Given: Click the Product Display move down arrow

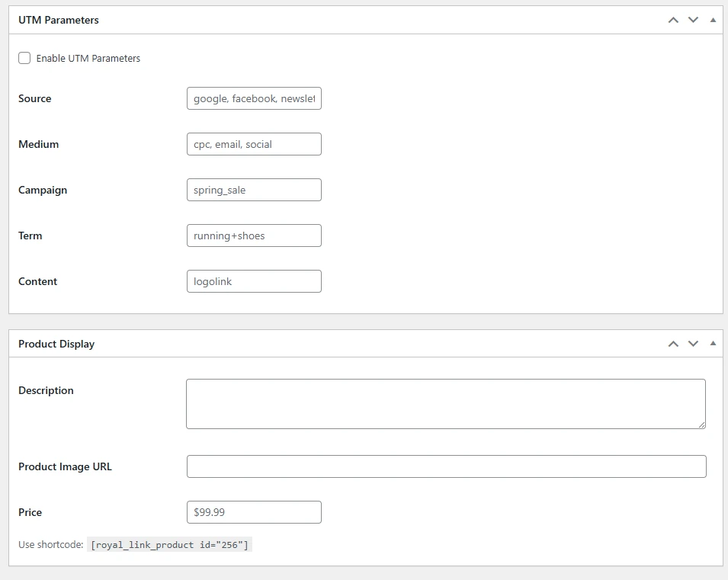Looking at the screenshot, I should pyautogui.click(x=693, y=344).
